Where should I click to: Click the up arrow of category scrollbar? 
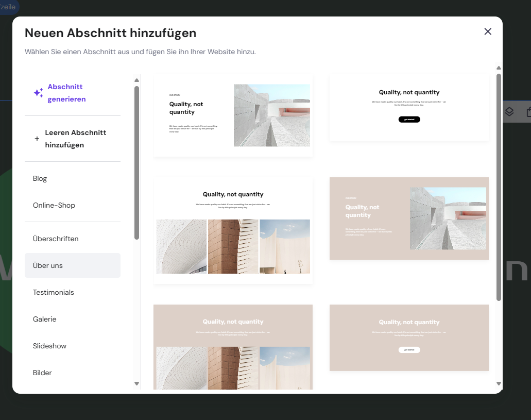pos(137,80)
